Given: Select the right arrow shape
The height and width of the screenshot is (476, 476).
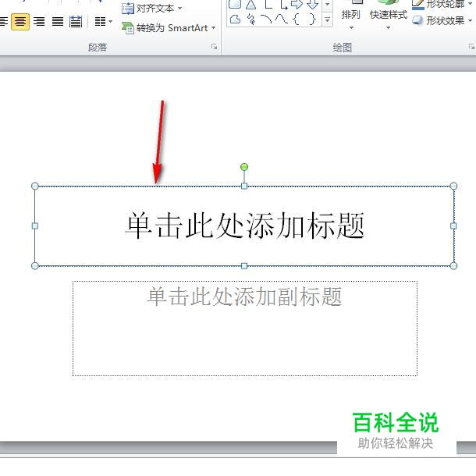Looking at the screenshot, I should tap(297, 4).
